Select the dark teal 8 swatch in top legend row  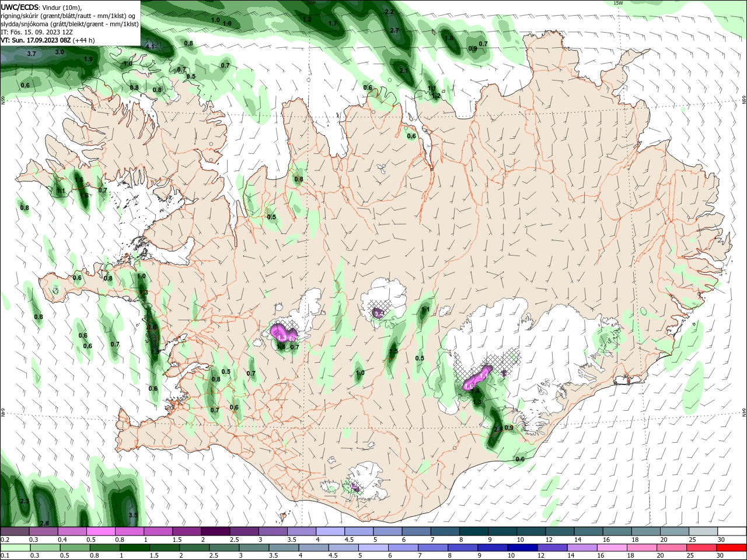473,531
